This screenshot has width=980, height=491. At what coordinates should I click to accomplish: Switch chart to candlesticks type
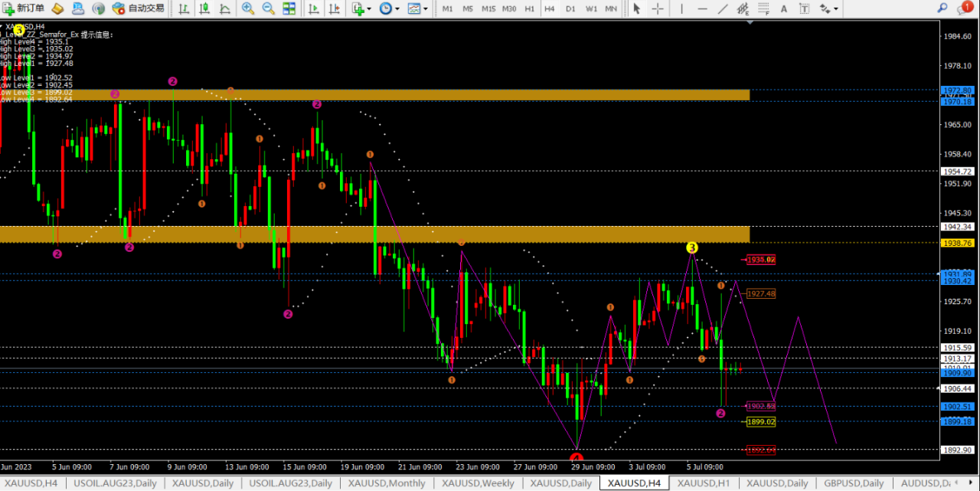[204, 8]
